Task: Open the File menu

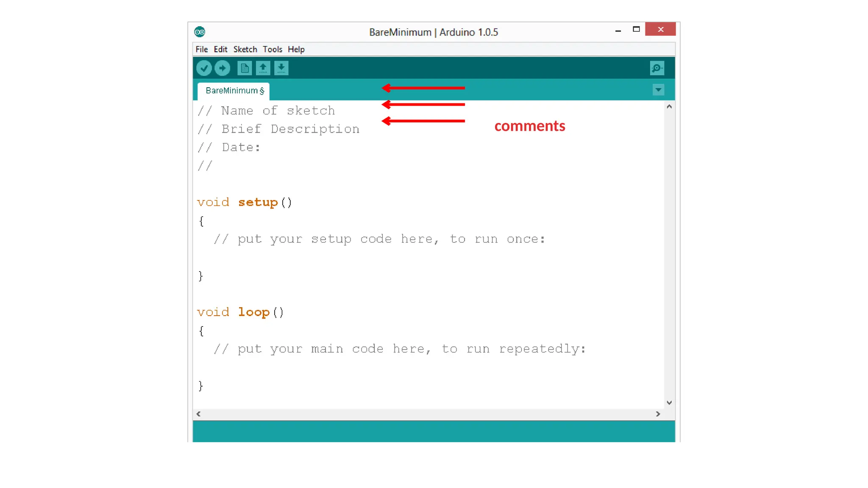Action: click(202, 49)
